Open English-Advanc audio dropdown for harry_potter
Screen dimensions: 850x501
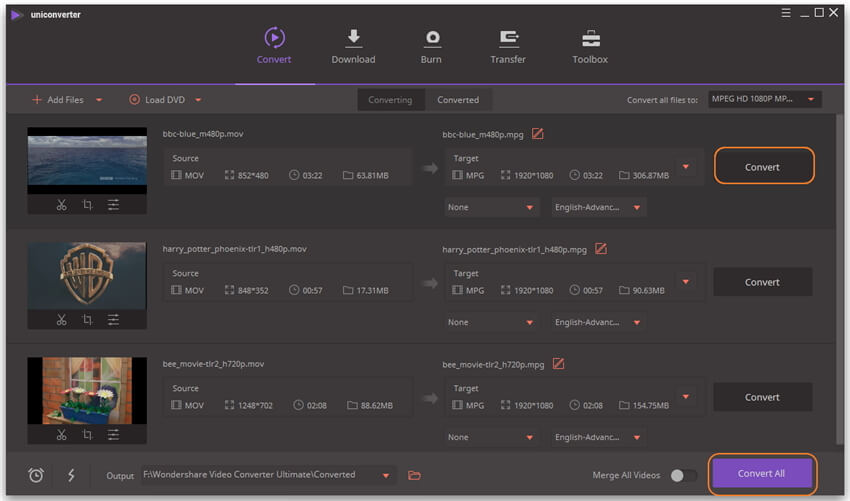(x=598, y=322)
